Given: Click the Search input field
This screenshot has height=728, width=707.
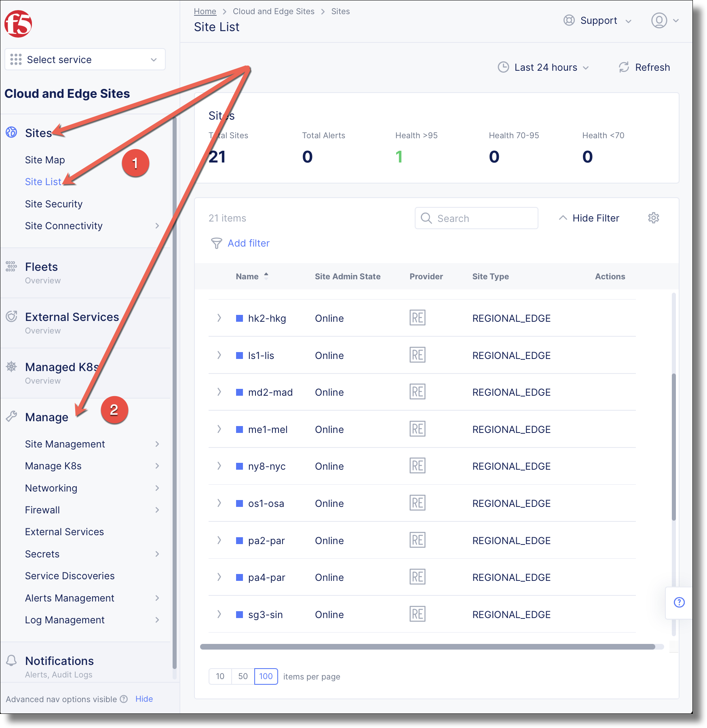Looking at the screenshot, I should [x=476, y=218].
